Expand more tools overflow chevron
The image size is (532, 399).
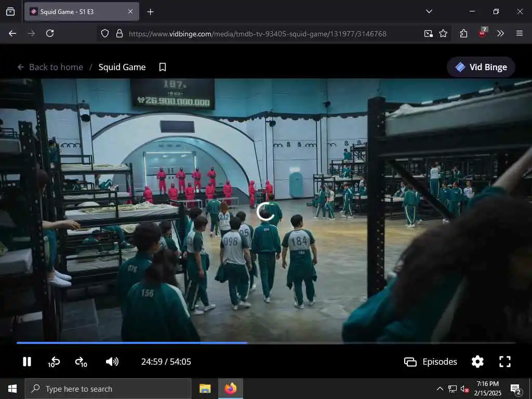pos(500,33)
